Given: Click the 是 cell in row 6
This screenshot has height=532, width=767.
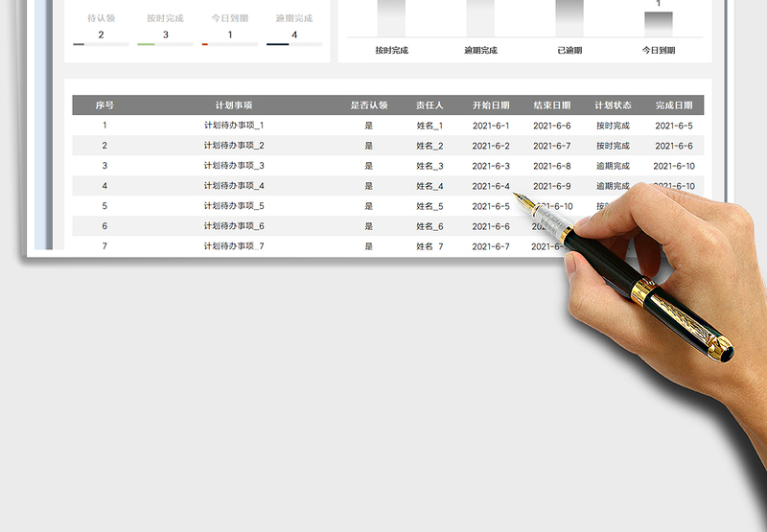Looking at the screenshot, I should [x=369, y=226].
